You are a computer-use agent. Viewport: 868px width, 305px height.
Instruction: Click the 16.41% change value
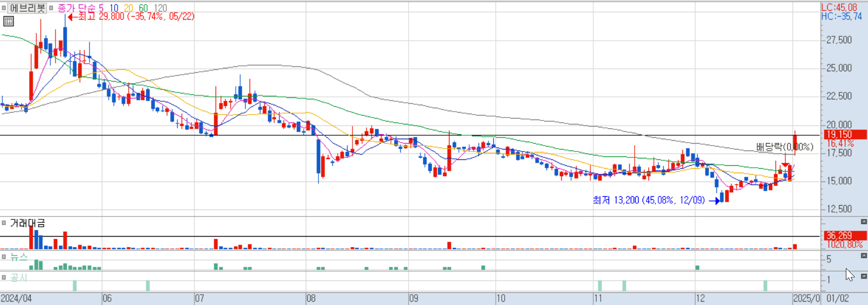[840, 143]
